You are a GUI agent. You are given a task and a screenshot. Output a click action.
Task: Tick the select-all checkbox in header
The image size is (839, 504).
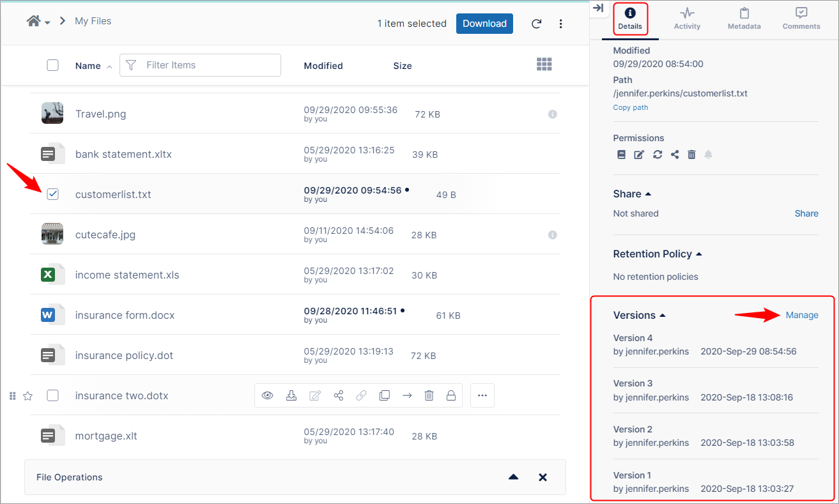(x=53, y=65)
